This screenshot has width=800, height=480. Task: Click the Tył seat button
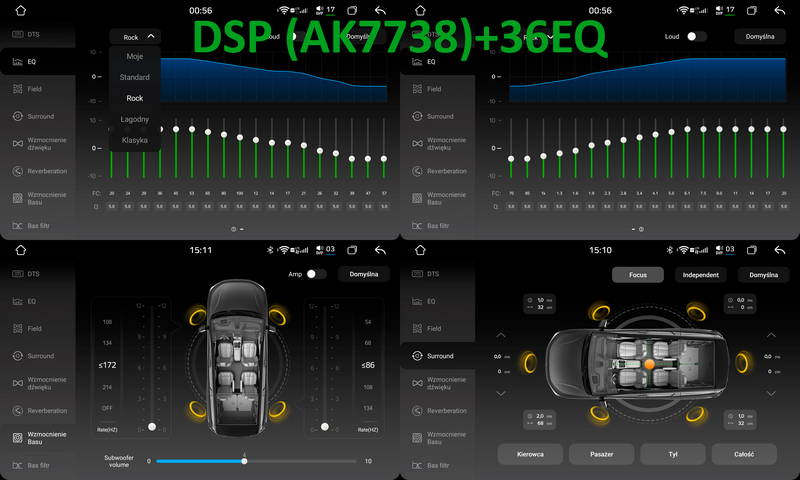click(x=673, y=454)
